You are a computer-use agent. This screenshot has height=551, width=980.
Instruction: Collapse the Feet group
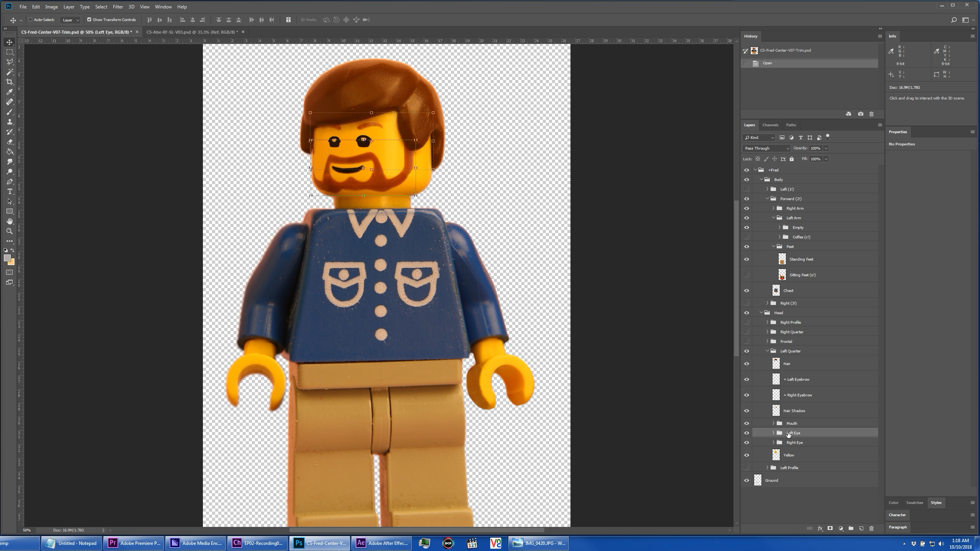tap(773, 247)
